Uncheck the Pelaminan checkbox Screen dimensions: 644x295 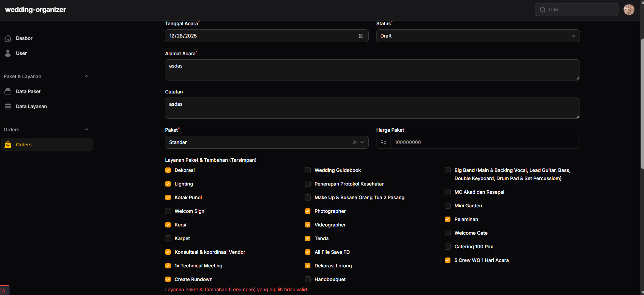tap(448, 219)
